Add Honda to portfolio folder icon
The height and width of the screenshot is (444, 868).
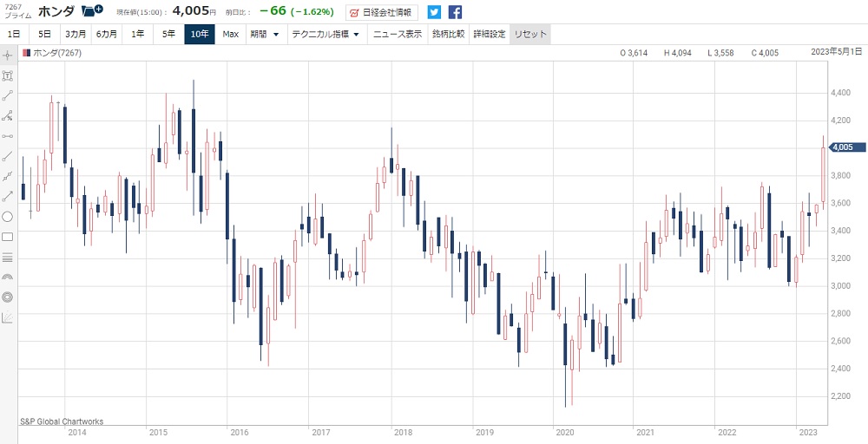(x=91, y=10)
